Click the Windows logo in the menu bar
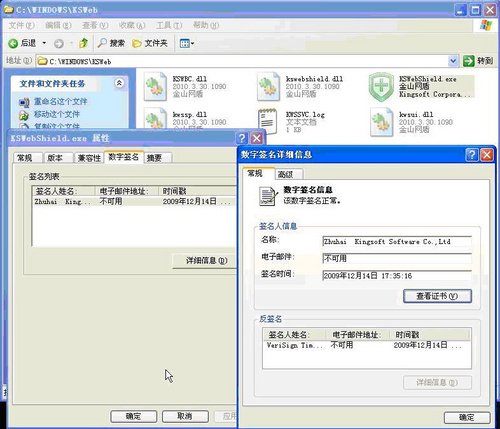Screen dimensions: 500x429 click(486, 25)
